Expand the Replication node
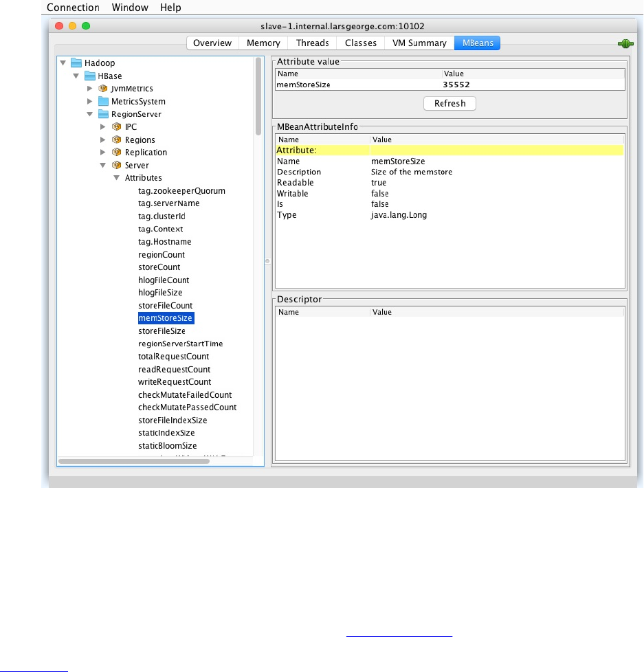This screenshot has width=644, height=672. coord(103,152)
